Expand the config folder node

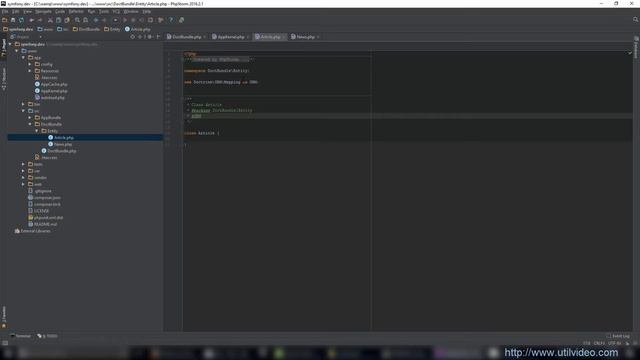pyautogui.click(x=30, y=64)
